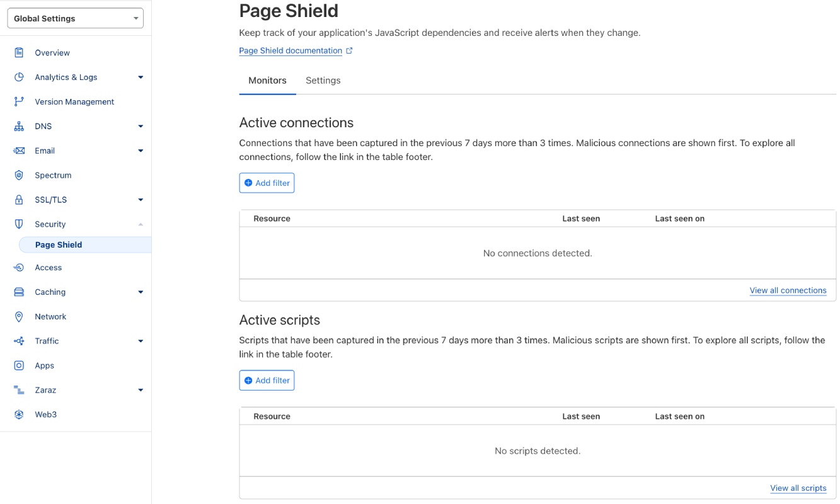
Task: Open Version Management page
Action: point(74,102)
